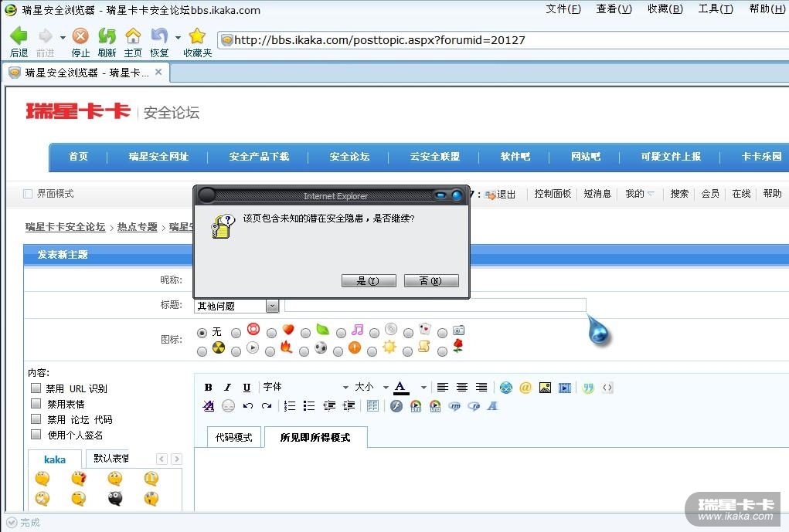
Task: Select the 无 (no icon) radio button
Action: pyautogui.click(x=202, y=333)
